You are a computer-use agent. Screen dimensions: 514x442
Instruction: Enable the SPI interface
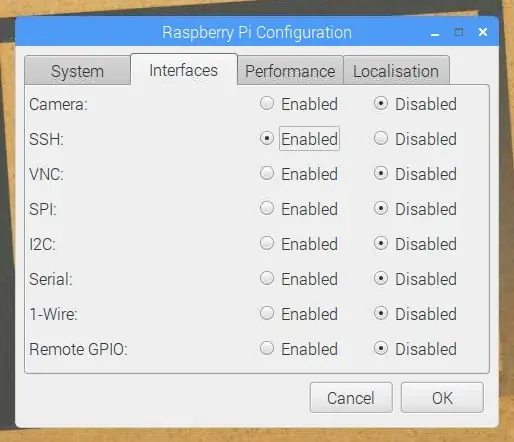coord(267,208)
